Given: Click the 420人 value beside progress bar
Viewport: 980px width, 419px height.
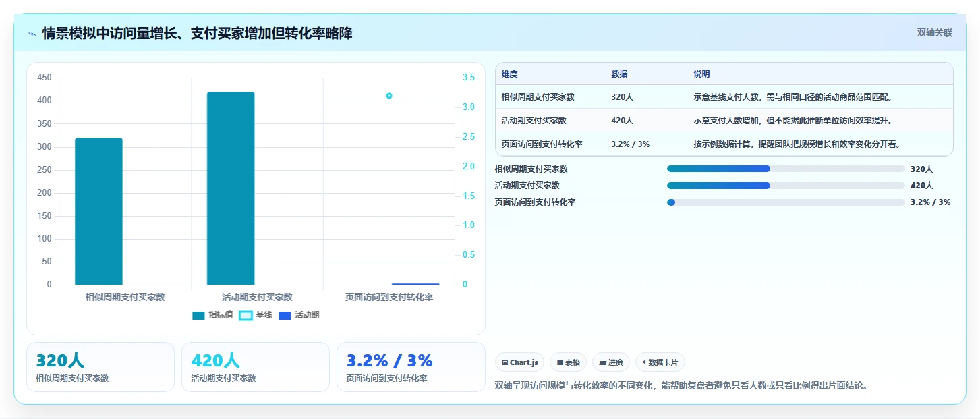Looking at the screenshot, I should pos(921,186).
